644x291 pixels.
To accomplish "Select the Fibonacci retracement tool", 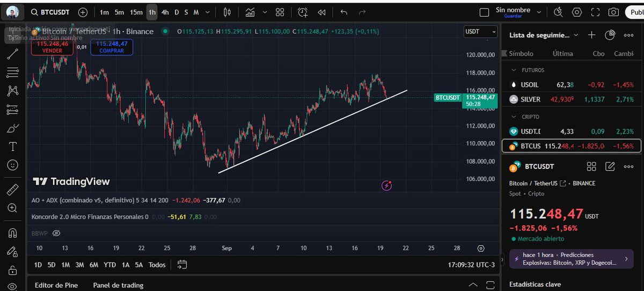I will (13, 72).
